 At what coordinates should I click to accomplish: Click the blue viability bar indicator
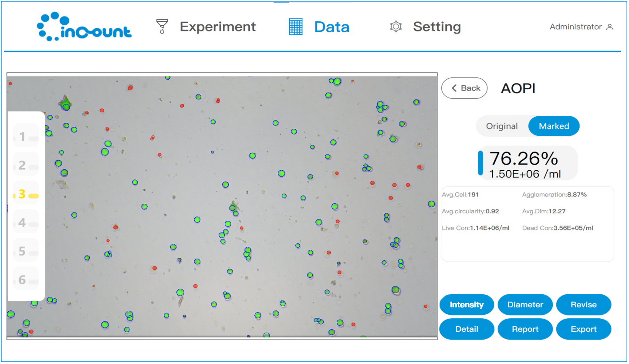[480, 163]
